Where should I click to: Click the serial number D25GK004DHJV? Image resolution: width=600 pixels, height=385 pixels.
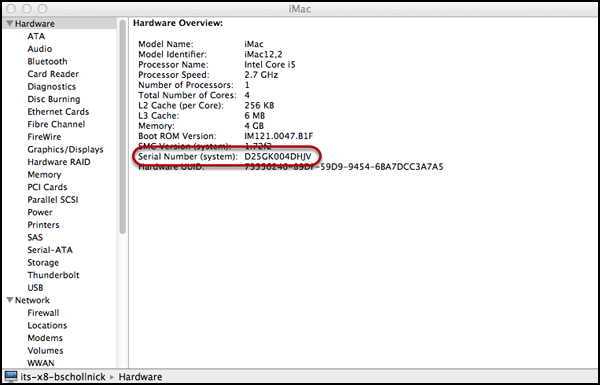(278, 157)
